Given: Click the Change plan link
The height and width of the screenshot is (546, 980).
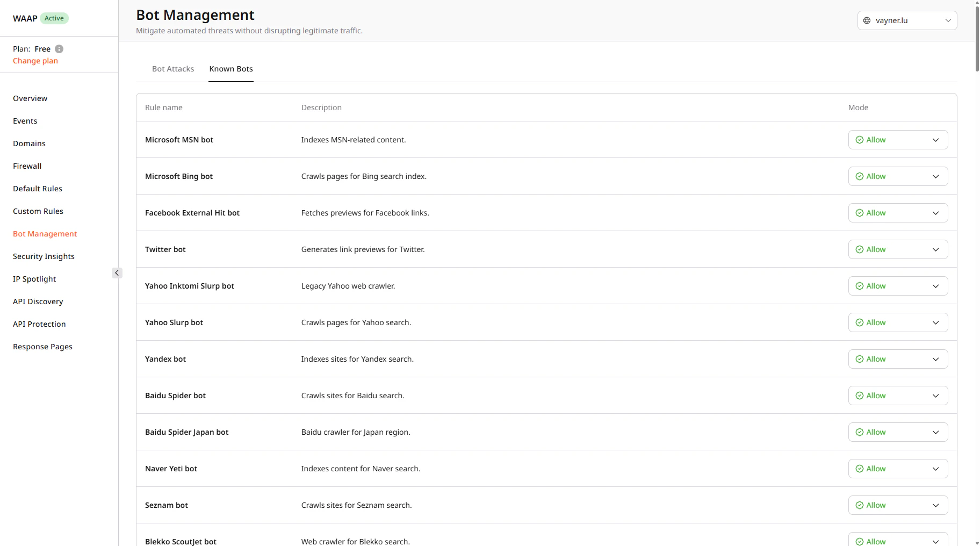Looking at the screenshot, I should (x=35, y=61).
